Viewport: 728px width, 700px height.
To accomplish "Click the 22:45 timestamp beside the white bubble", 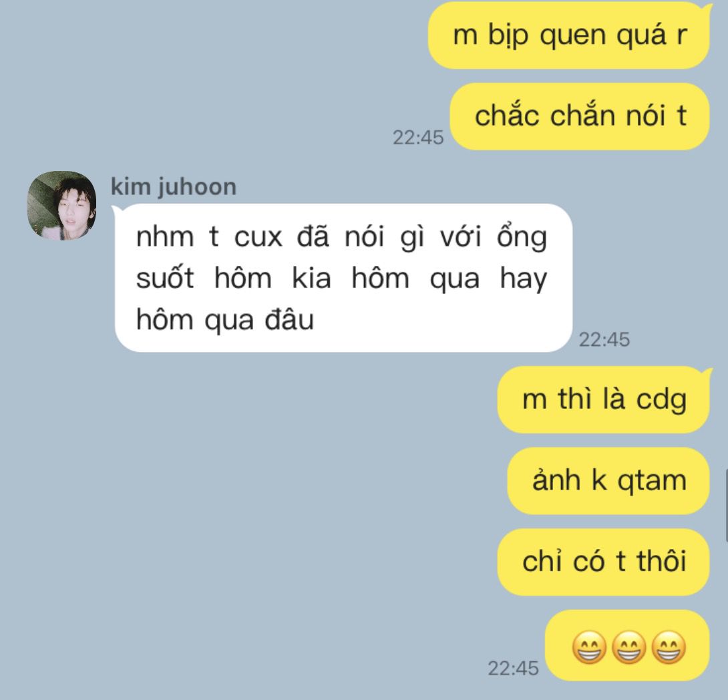I will click(604, 340).
